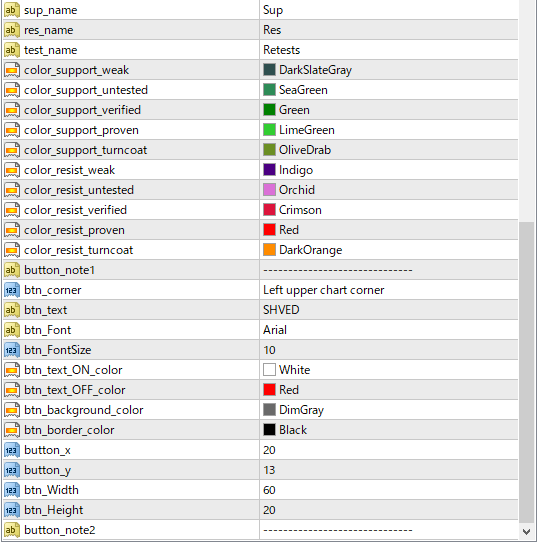Open the Crimson value of color_resist_verified

(300, 210)
